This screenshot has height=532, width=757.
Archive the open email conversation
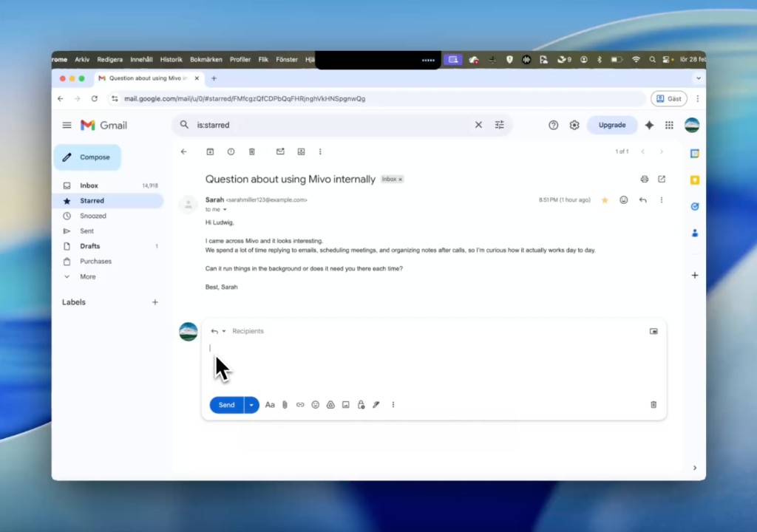(210, 151)
